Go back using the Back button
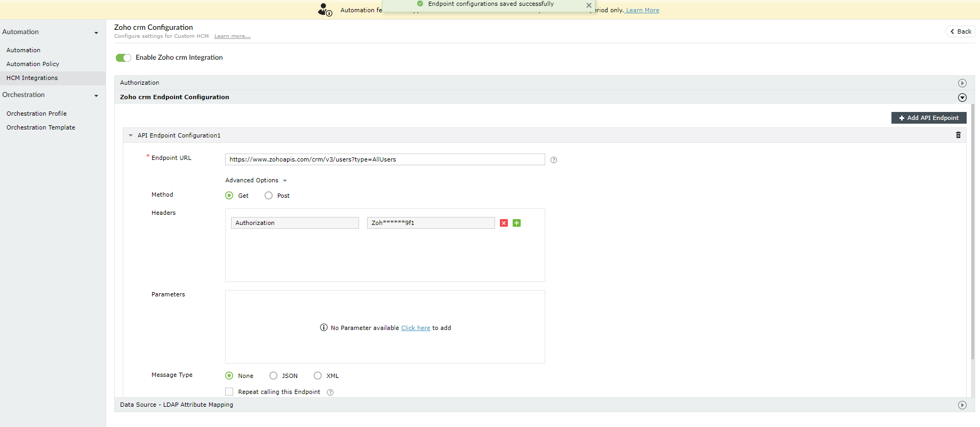This screenshot has width=980, height=427. click(960, 31)
